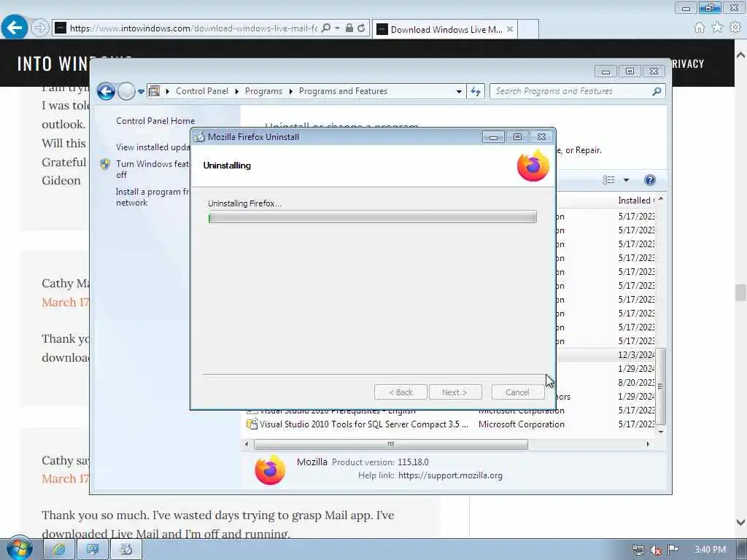Click the search magnifier in IE address bar
The height and width of the screenshot is (560, 747).
326,28
